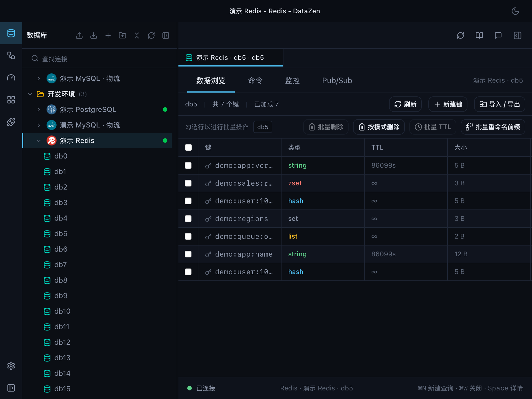Click the 已连接 status indicator
This screenshot has width=532, height=399.
coord(201,388)
